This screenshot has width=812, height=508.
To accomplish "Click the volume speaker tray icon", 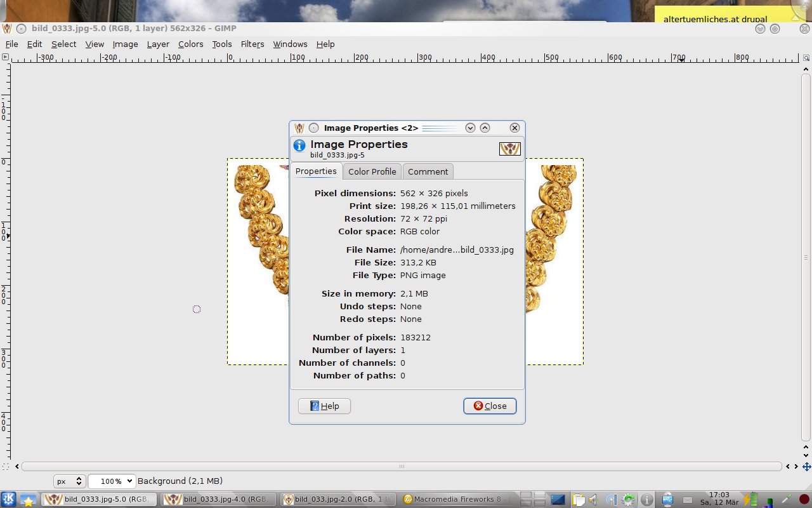I will 594,500.
